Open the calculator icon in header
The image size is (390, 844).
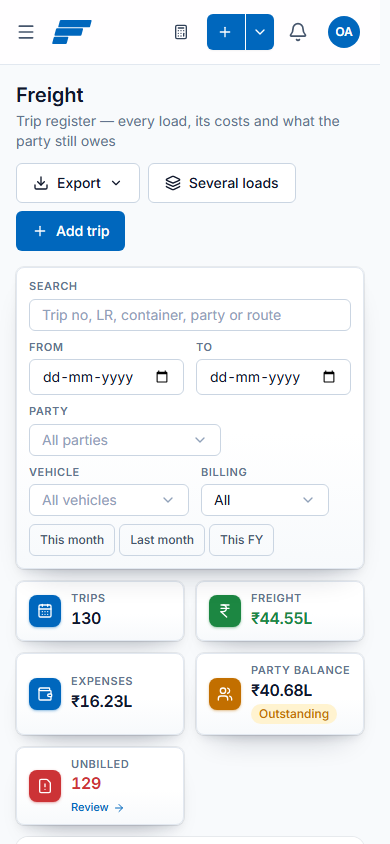click(x=181, y=32)
